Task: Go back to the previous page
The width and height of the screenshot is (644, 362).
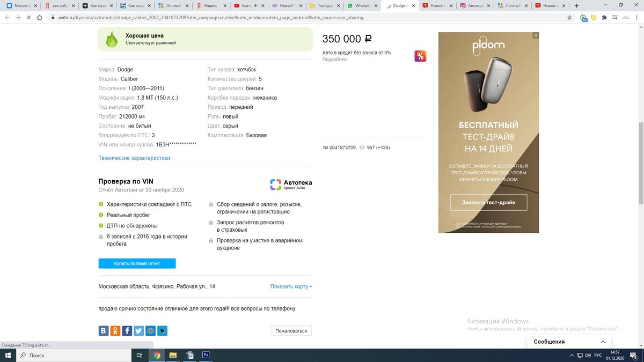Action: pos(8,17)
